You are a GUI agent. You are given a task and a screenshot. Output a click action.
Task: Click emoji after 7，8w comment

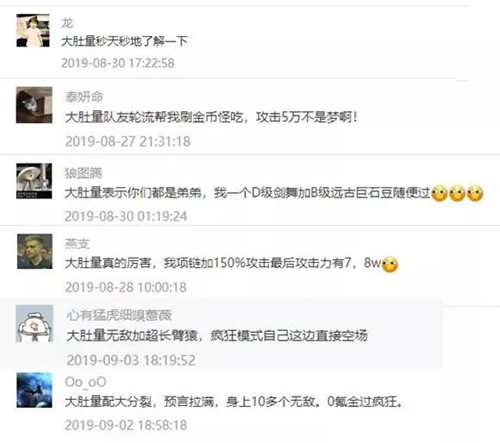point(390,265)
